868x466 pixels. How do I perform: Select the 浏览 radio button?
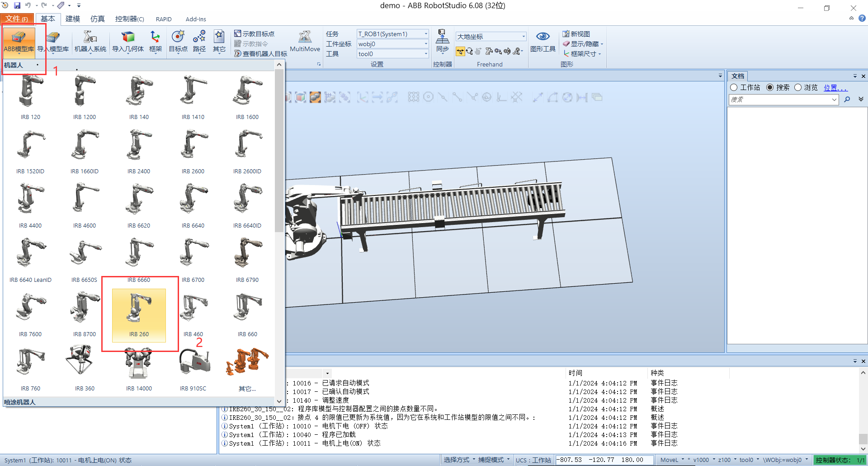[x=798, y=87]
